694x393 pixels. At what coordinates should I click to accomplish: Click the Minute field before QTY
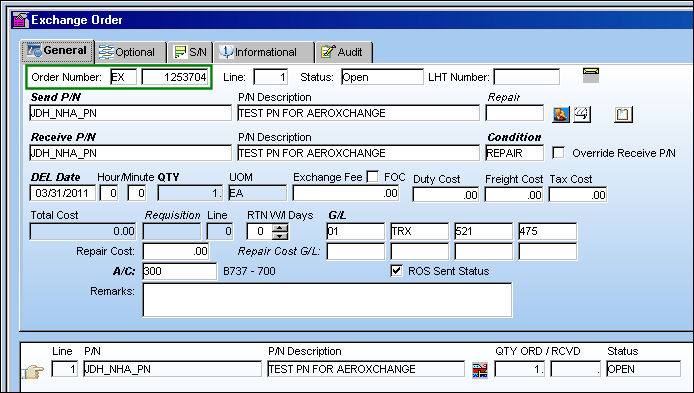137,193
